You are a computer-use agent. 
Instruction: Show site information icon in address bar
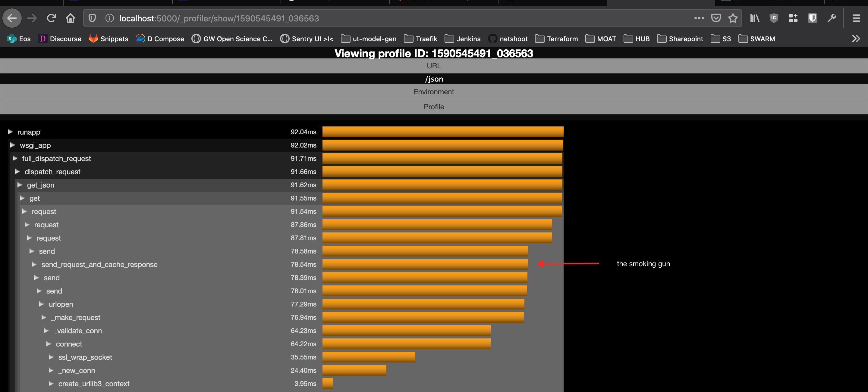(109, 18)
